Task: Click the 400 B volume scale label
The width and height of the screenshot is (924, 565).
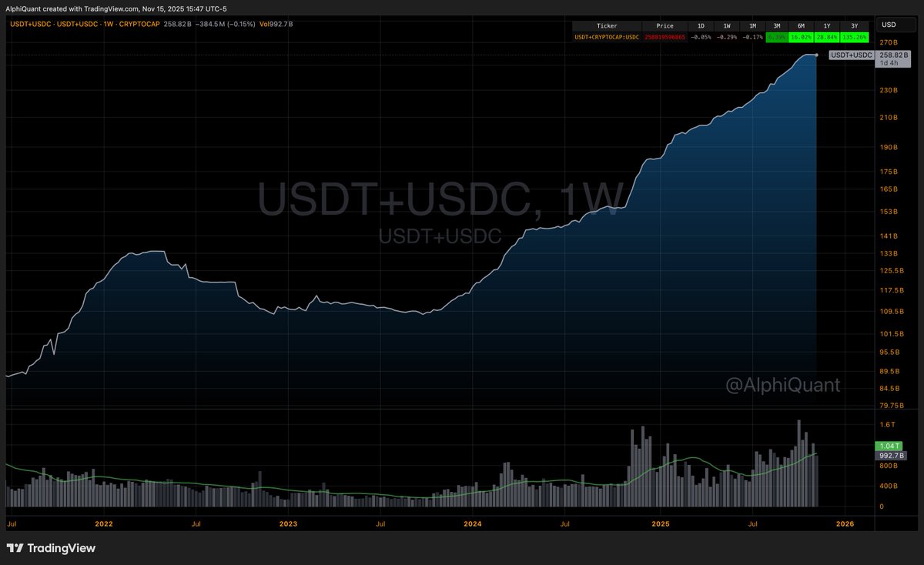Action: pos(889,486)
